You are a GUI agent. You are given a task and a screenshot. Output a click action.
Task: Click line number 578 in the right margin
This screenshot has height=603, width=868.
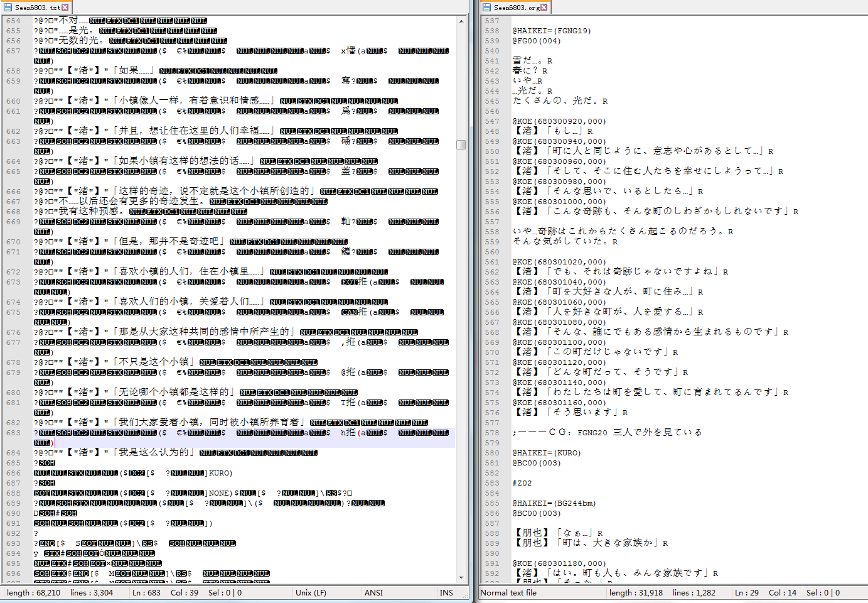tap(492, 433)
